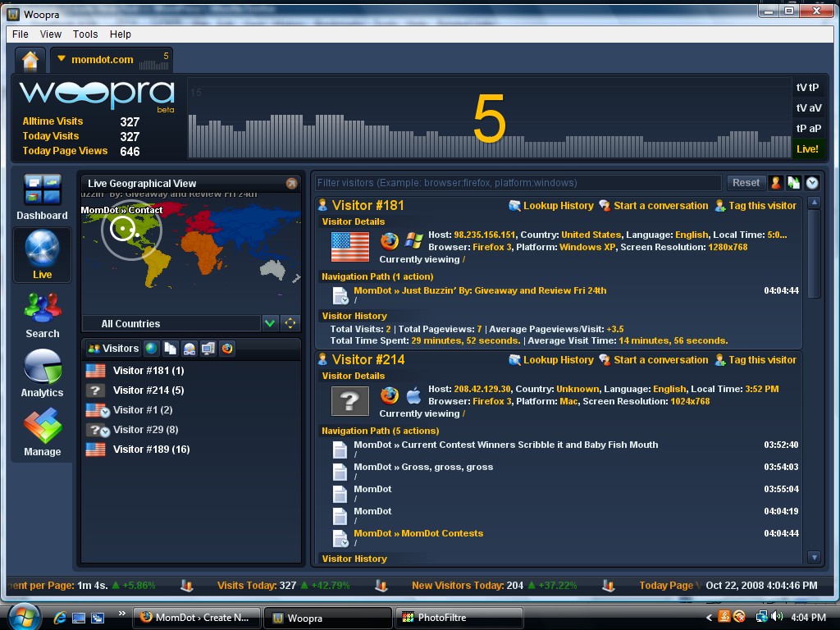Click the unknown country question mark in Visitor #214 details
Image resolution: width=840 pixels, height=630 pixels.
click(350, 400)
